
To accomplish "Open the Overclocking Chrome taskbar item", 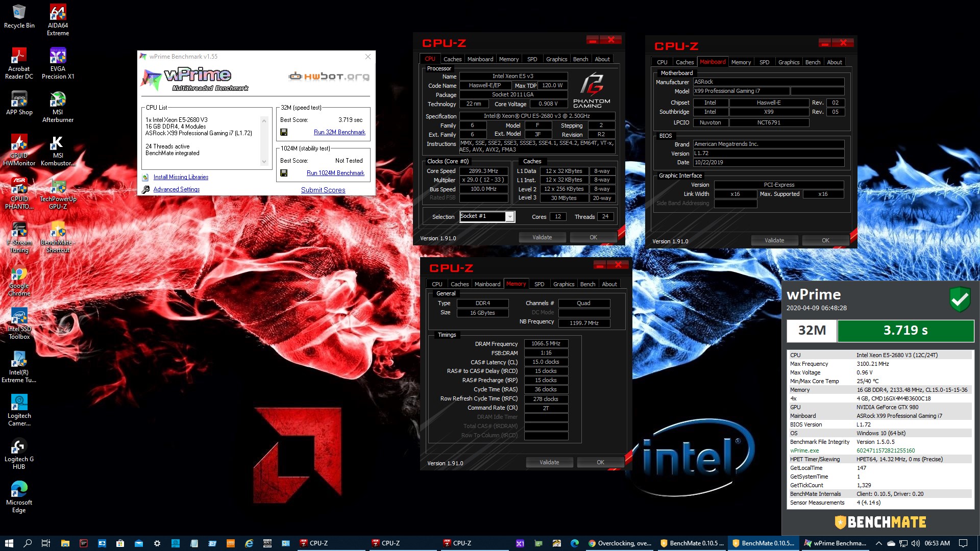I will tap(620, 543).
